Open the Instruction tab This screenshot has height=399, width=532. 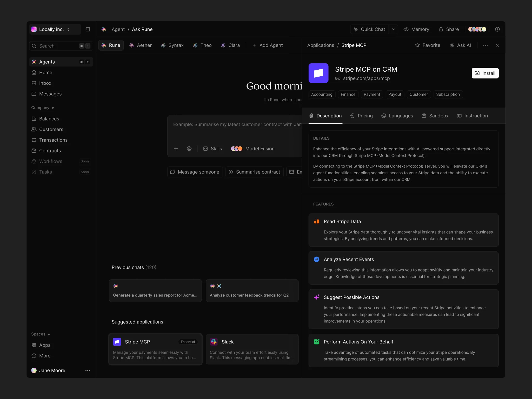coord(472,116)
